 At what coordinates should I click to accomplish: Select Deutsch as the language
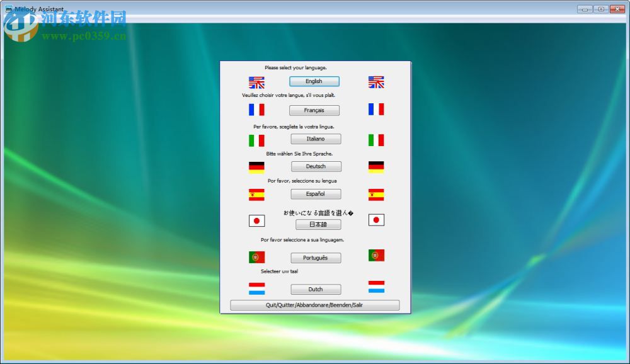pos(316,166)
